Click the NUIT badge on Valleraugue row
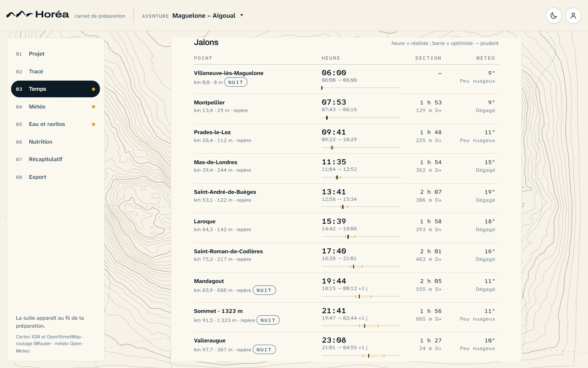Viewport: 588px width, 368px height. tap(264, 350)
